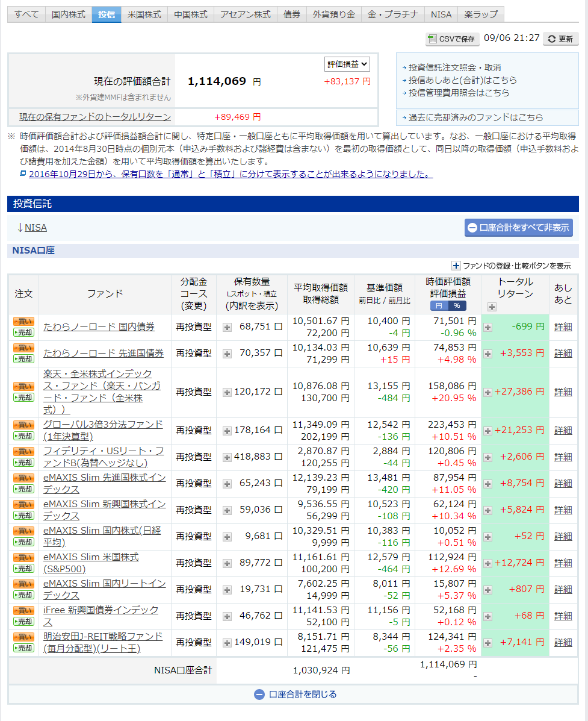The width and height of the screenshot is (588, 721).
Task: Save data with CSVで保存 button
Action: [452, 39]
